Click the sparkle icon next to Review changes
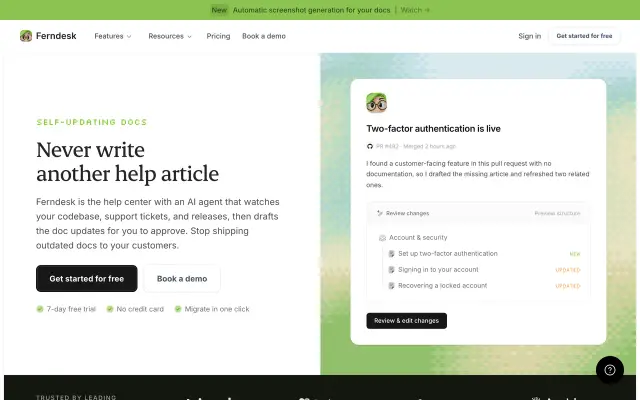 (x=380, y=213)
